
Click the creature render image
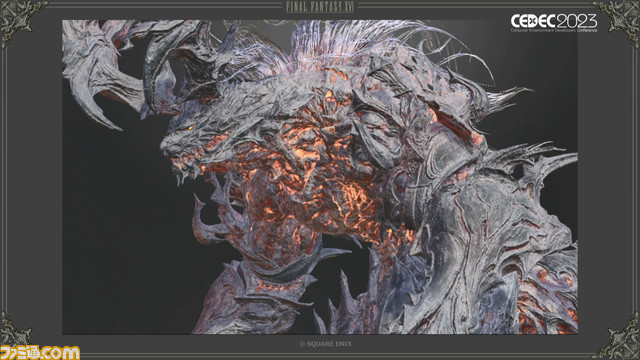click(x=320, y=177)
